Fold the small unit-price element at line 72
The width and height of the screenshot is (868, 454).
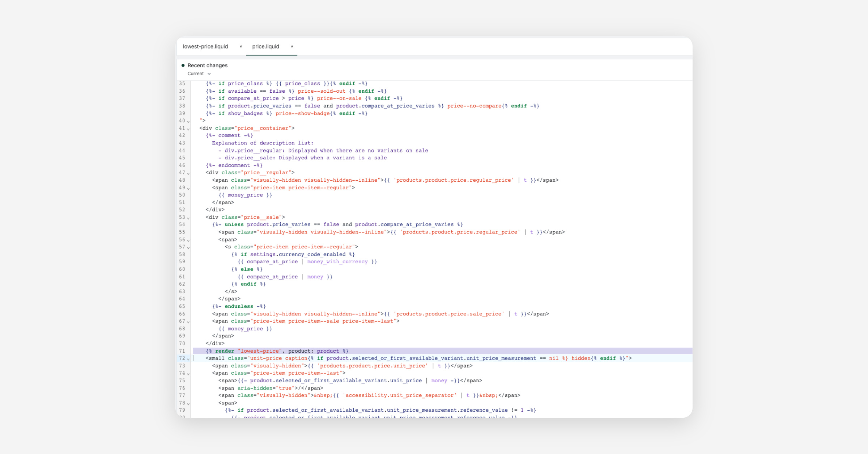(188, 359)
